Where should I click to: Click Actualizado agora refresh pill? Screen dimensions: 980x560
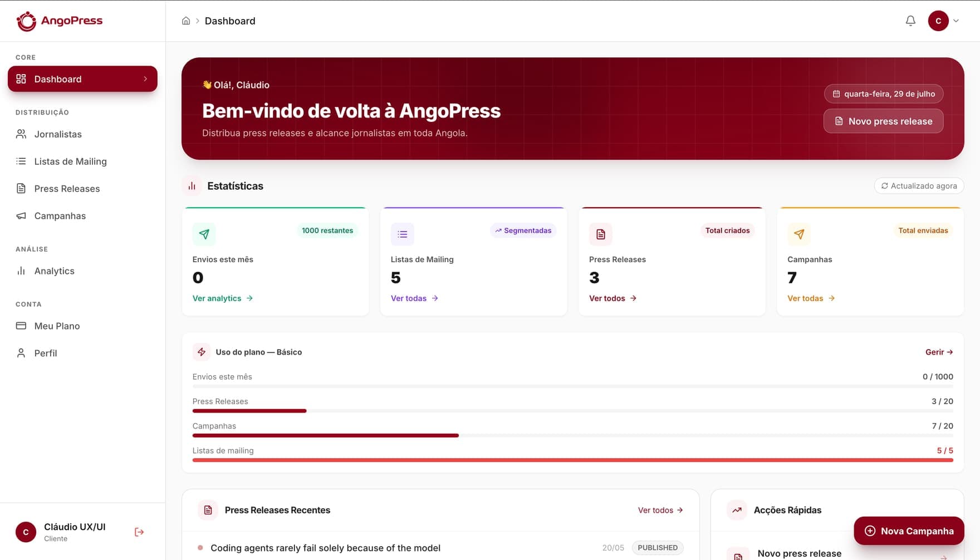click(919, 186)
